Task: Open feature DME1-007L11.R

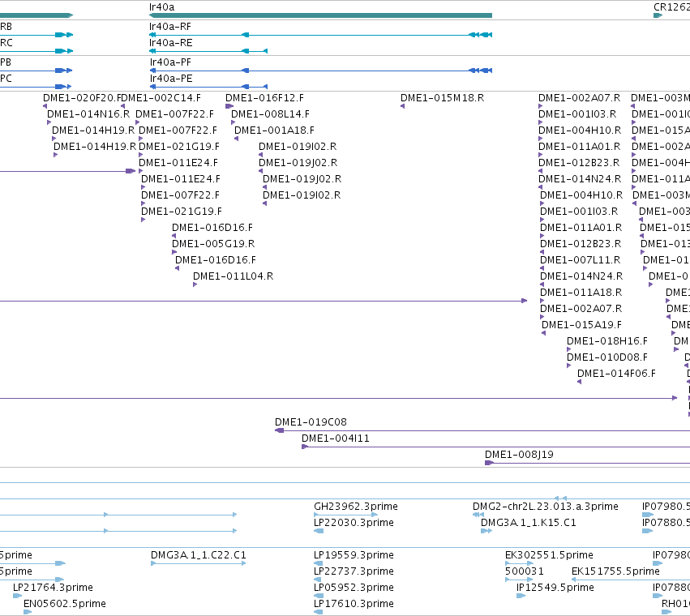Action: pyautogui.click(x=580, y=260)
